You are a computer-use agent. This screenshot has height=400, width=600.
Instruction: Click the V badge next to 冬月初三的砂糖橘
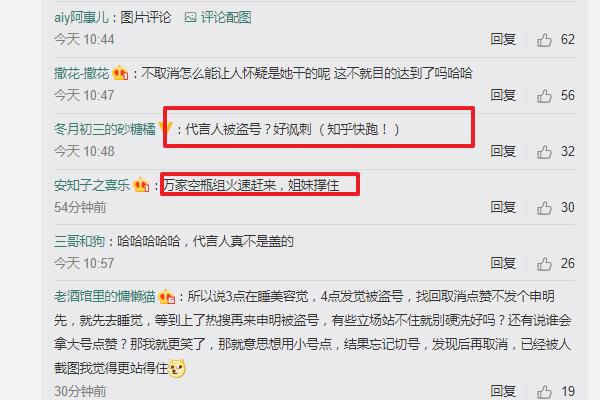pyautogui.click(x=165, y=128)
